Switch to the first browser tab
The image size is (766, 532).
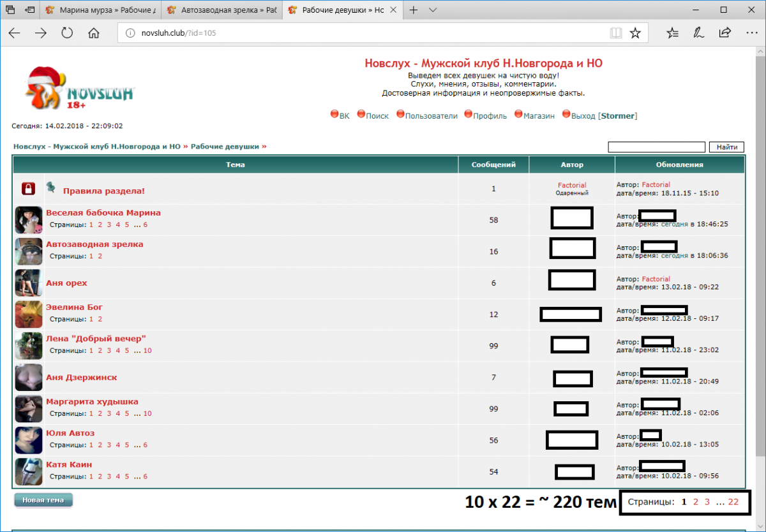click(101, 11)
